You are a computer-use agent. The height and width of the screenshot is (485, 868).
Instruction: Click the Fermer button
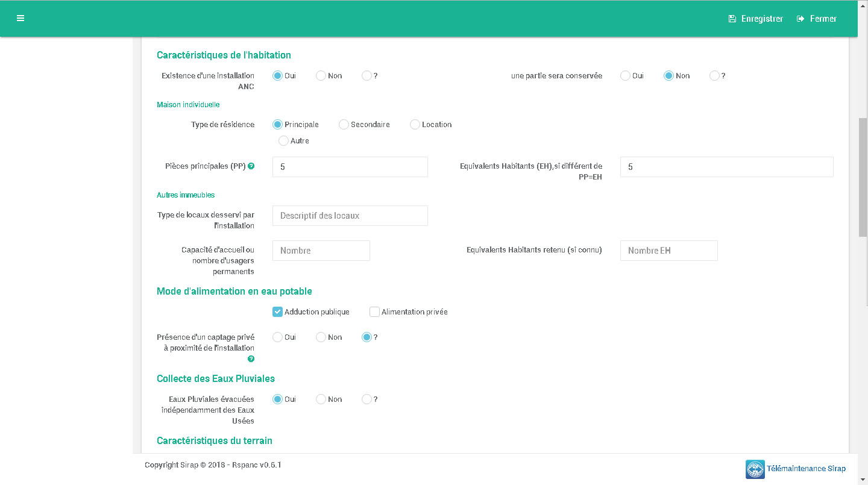(817, 19)
